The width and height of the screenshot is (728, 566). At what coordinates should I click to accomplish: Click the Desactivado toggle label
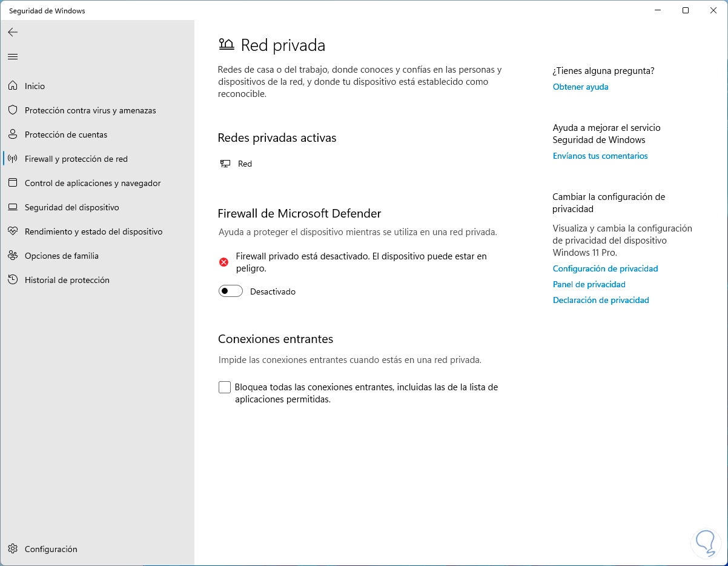[273, 291]
